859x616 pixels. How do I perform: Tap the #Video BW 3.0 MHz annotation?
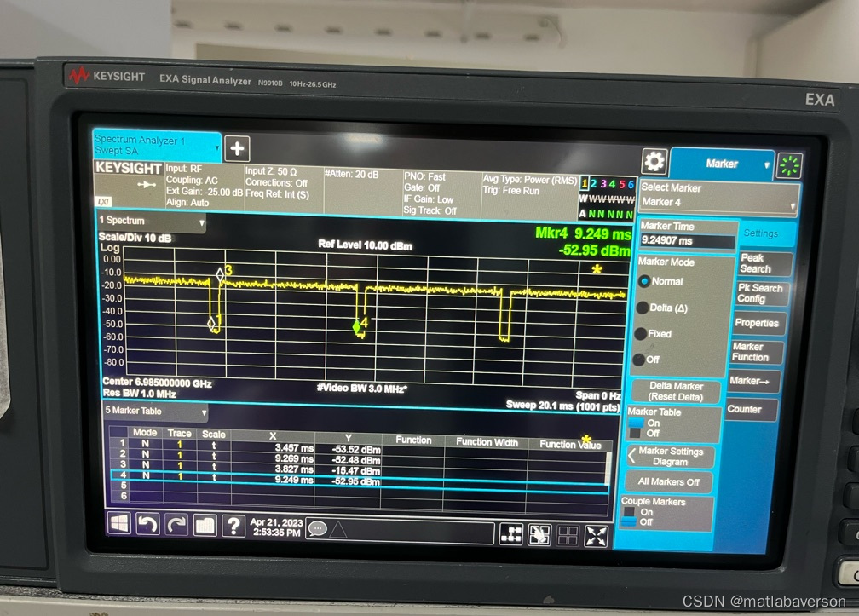point(362,389)
